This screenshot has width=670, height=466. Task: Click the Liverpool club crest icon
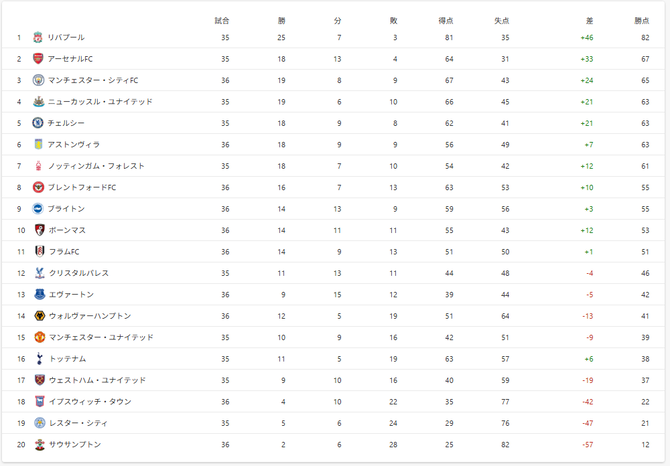[38, 38]
